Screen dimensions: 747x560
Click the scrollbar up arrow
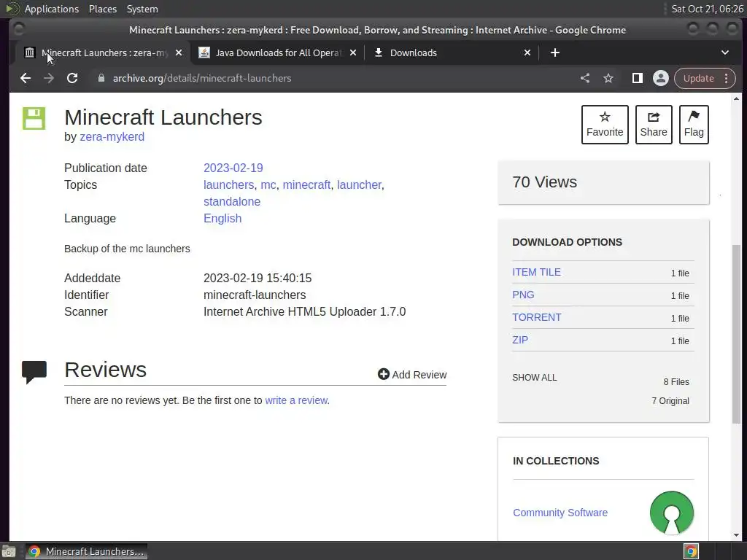coord(737,98)
